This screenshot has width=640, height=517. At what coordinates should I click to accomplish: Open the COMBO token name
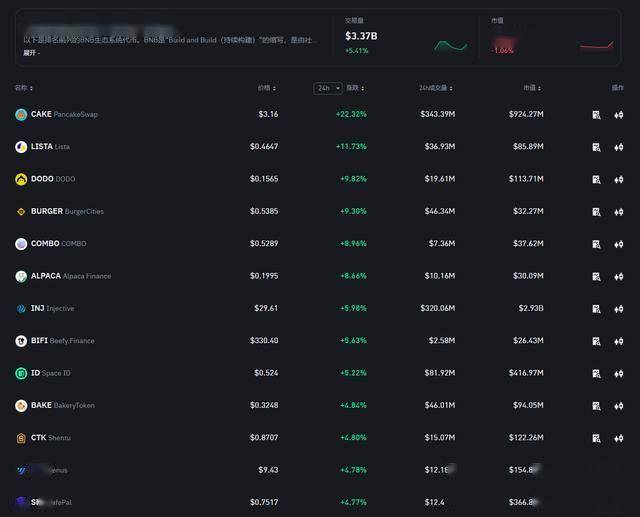click(x=59, y=243)
